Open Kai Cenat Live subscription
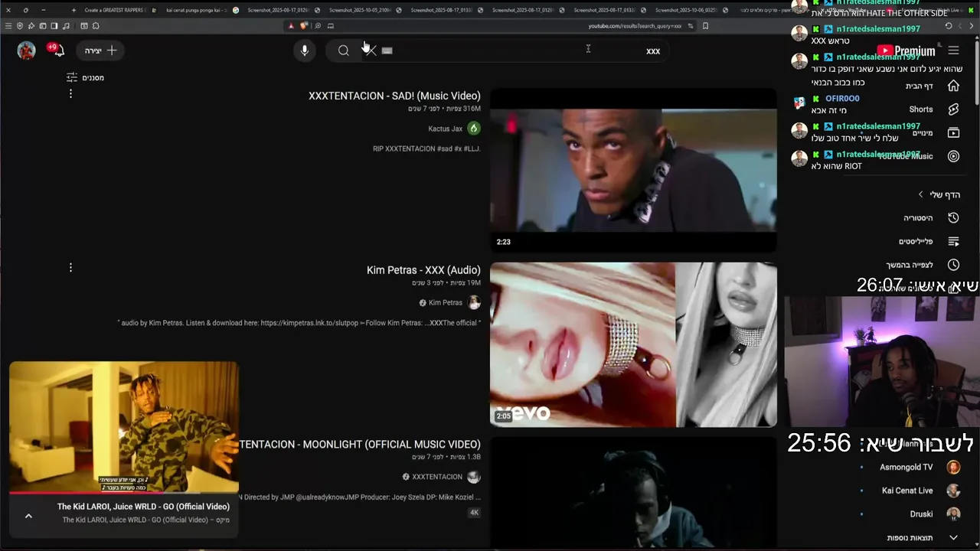980x551 pixels. click(920, 491)
